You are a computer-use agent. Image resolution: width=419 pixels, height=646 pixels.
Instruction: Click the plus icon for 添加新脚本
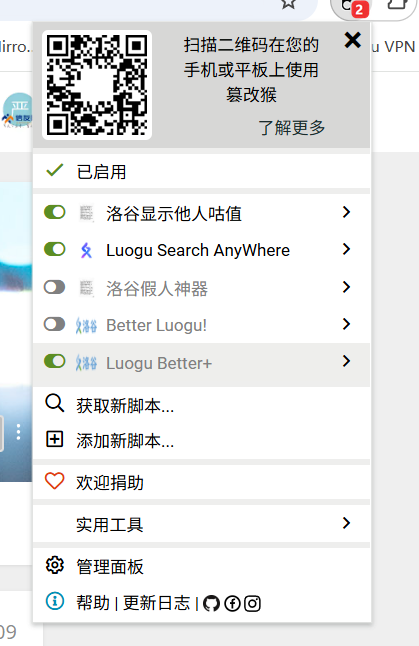55,439
